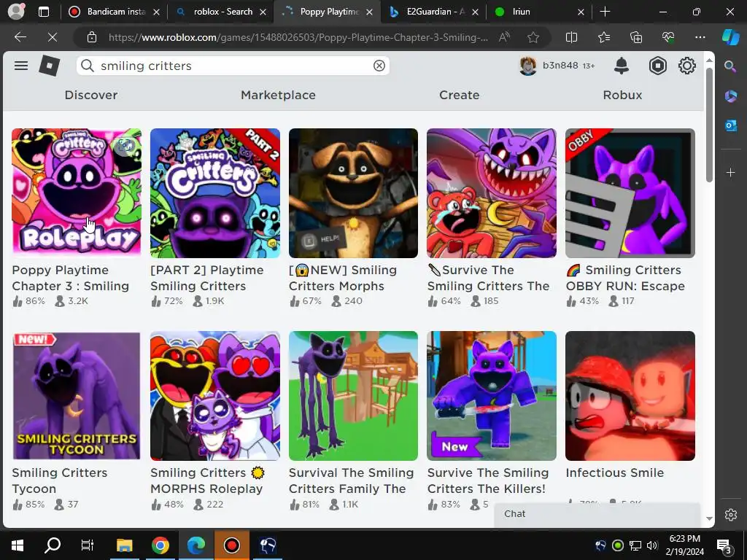
Task: Open Smiling Critters MORPHS Roleplay thumbnail
Action: (x=215, y=396)
